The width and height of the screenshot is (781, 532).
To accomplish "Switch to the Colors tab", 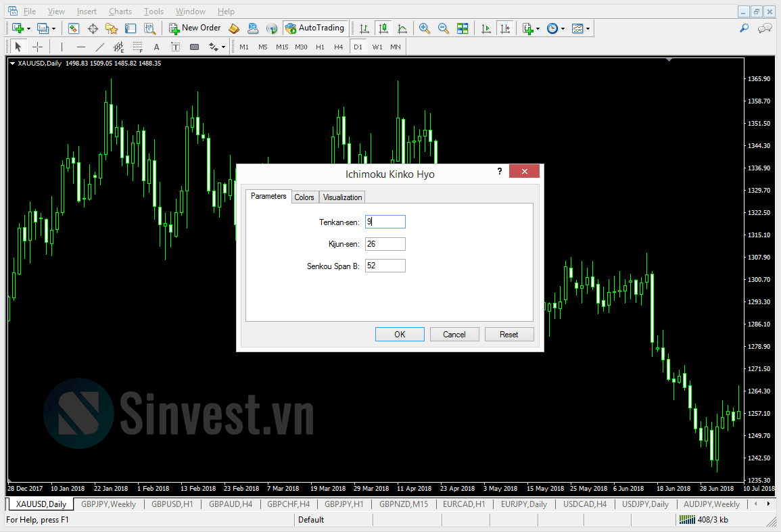I will point(304,197).
